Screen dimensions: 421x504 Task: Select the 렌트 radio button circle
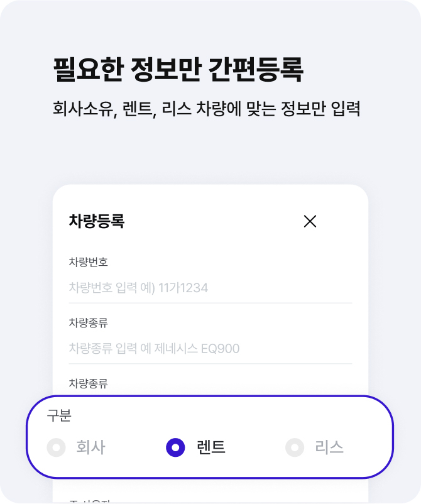[175, 447]
